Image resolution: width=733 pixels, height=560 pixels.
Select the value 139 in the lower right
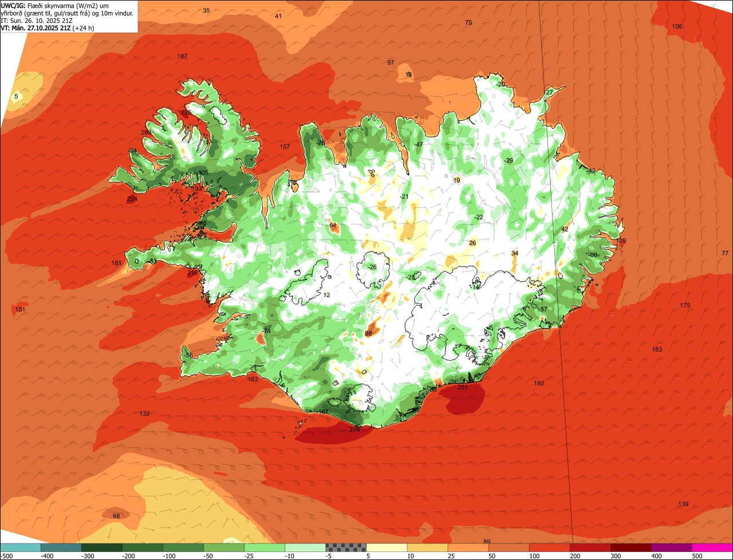point(683,504)
